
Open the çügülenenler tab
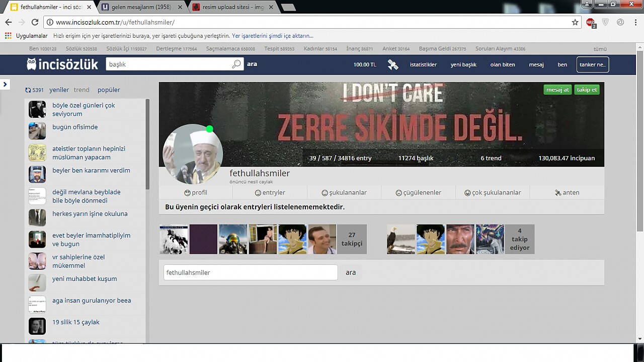point(418,192)
